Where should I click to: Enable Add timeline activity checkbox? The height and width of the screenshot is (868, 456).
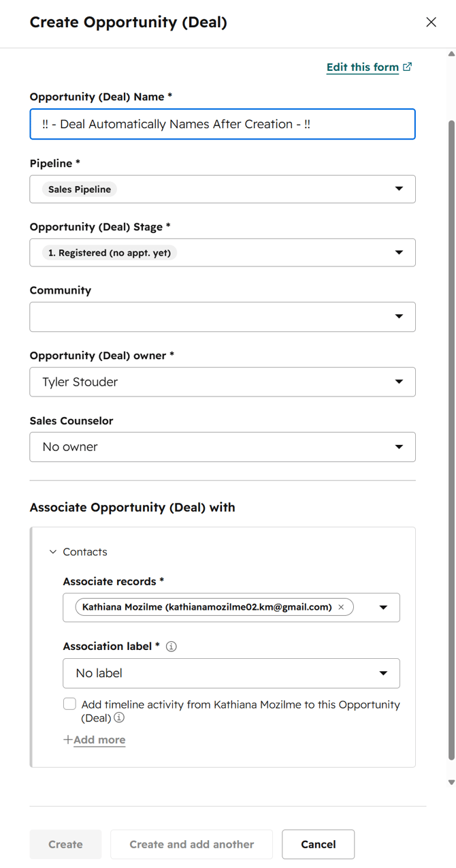point(69,704)
